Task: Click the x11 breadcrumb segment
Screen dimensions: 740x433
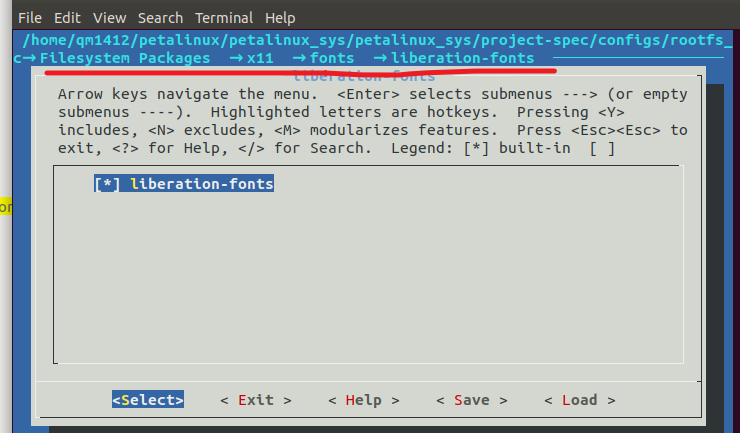Action: point(260,59)
